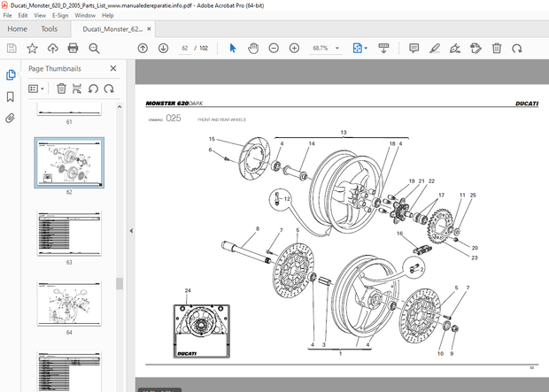
Task: Open the E-Sign menu
Action: point(60,15)
